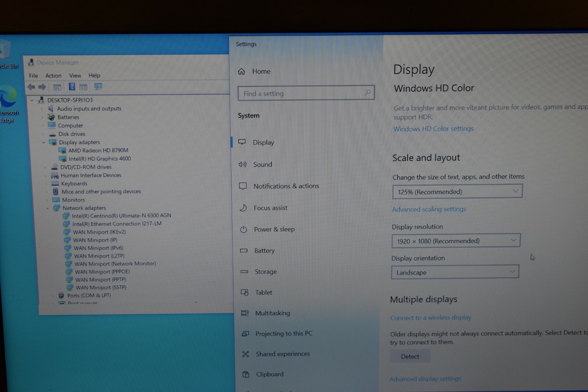Click Help question-mark icon in Device Manager toolbar
The image size is (588, 392).
click(x=72, y=87)
